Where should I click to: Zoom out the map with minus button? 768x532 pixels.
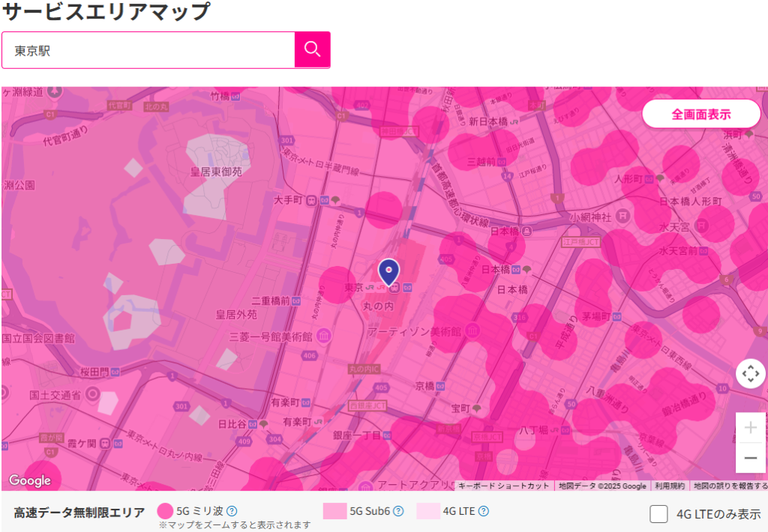pyautogui.click(x=750, y=458)
